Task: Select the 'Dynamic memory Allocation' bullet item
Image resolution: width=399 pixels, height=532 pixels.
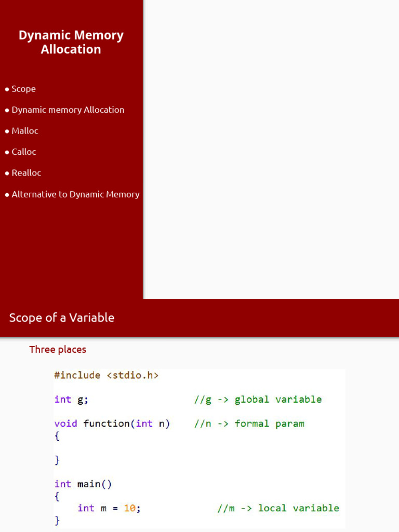Action: [x=68, y=110]
